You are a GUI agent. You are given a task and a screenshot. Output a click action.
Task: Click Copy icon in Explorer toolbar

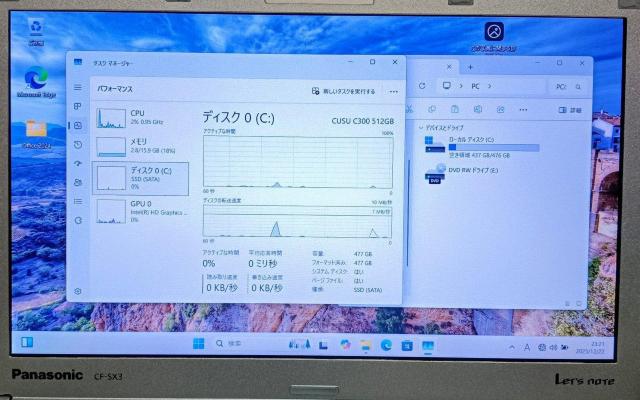coord(432,109)
